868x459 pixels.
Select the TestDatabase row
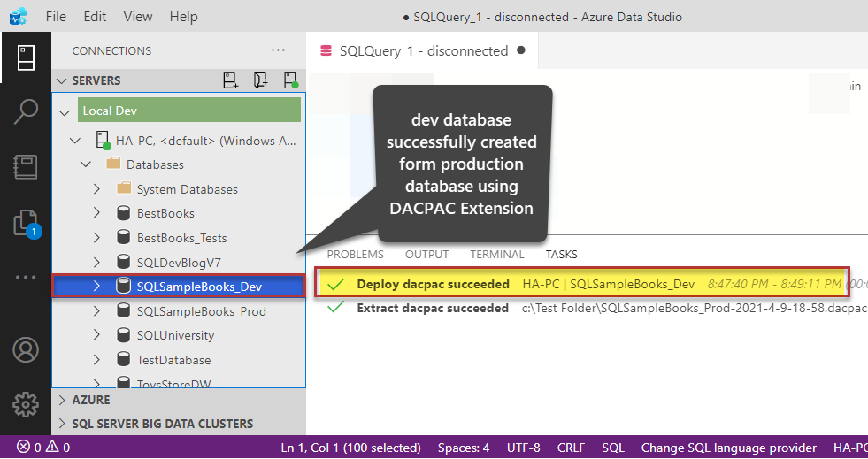179,359
